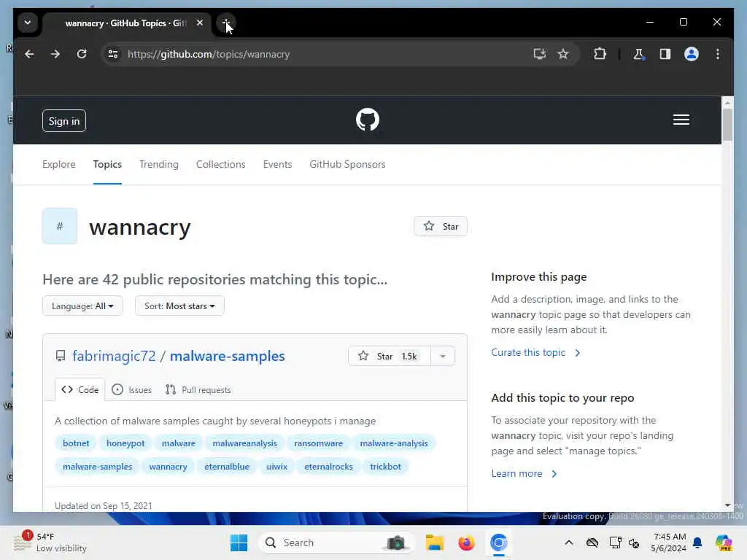Select the eternalblue topic tag
The height and width of the screenshot is (560, 747).
click(227, 467)
